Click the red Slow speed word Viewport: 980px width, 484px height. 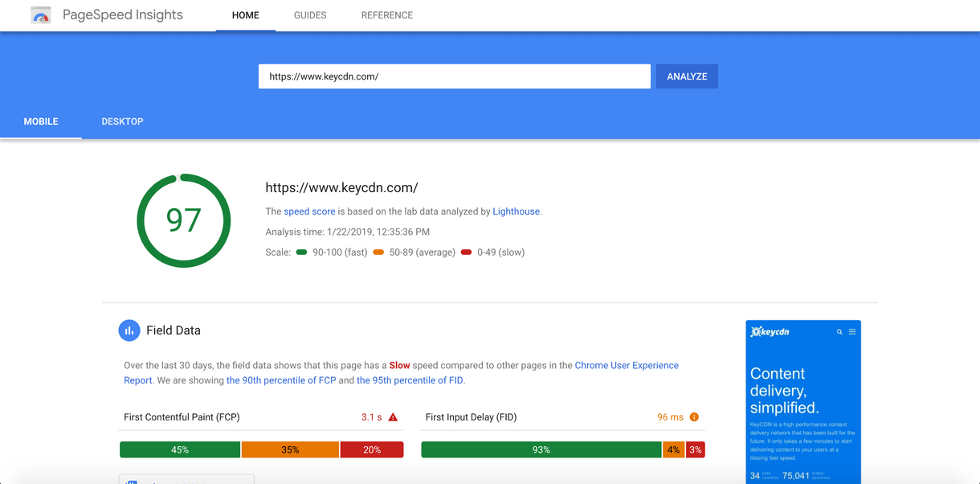(x=400, y=365)
